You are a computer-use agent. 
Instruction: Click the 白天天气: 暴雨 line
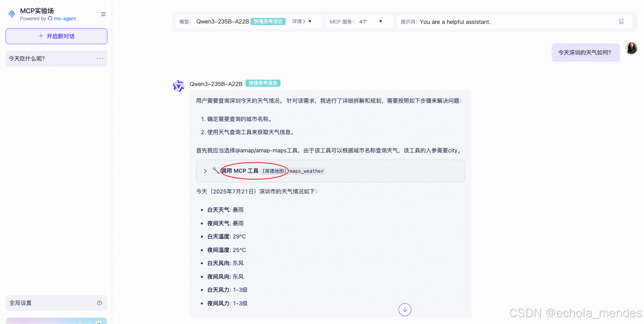[225, 210]
